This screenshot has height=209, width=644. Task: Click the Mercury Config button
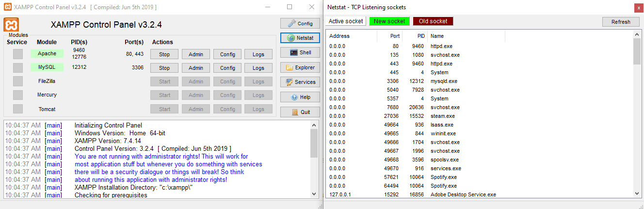point(227,95)
